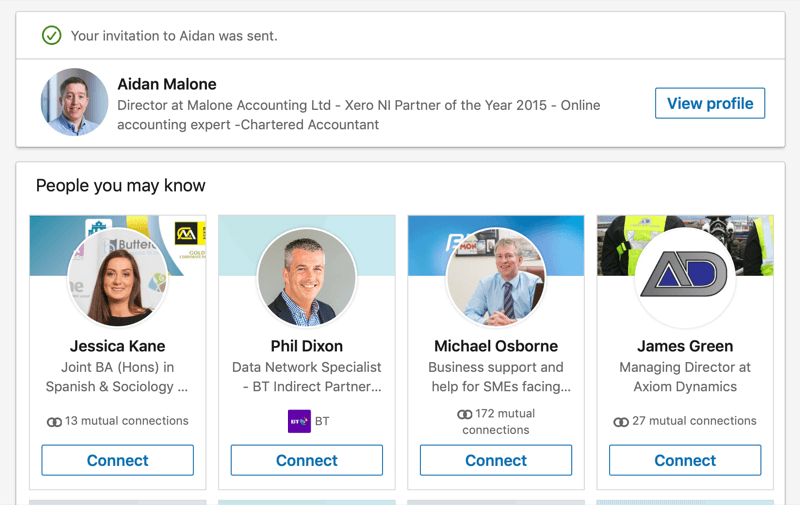Click the Jessica Kane name link
The height and width of the screenshot is (505, 800).
(118, 346)
